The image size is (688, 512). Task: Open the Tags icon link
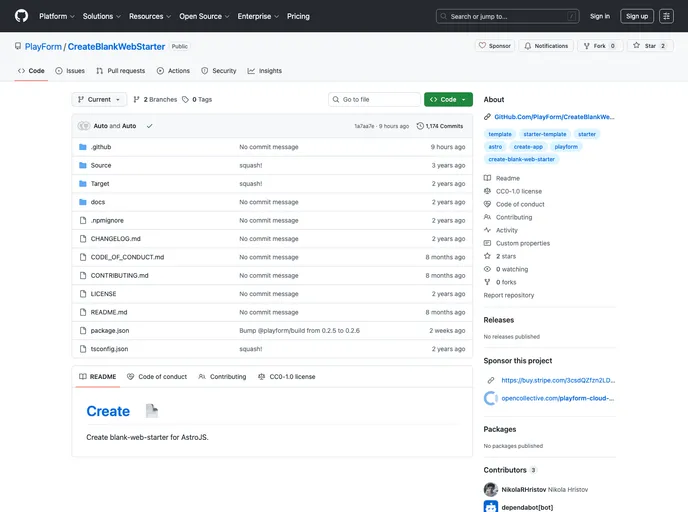pos(197,100)
